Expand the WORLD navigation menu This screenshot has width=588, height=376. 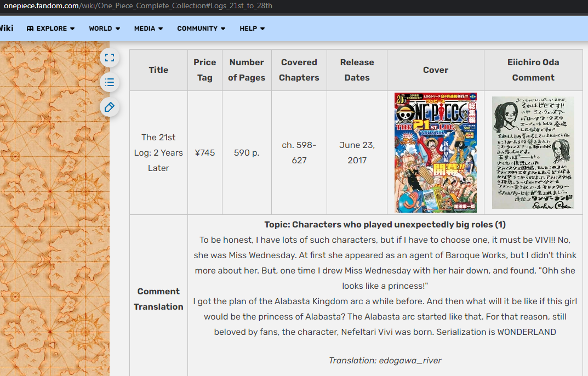(104, 29)
